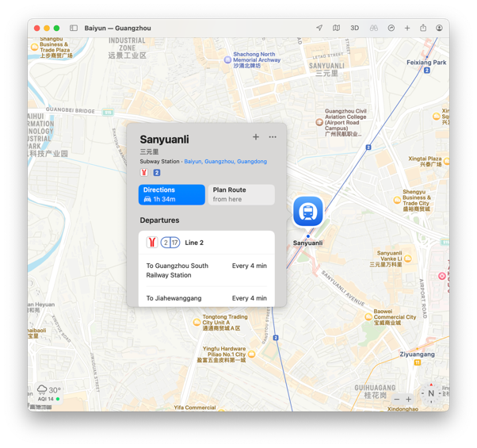Select the To Jiahewanggang departure
The height and width of the screenshot is (448, 477).
click(207, 298)
